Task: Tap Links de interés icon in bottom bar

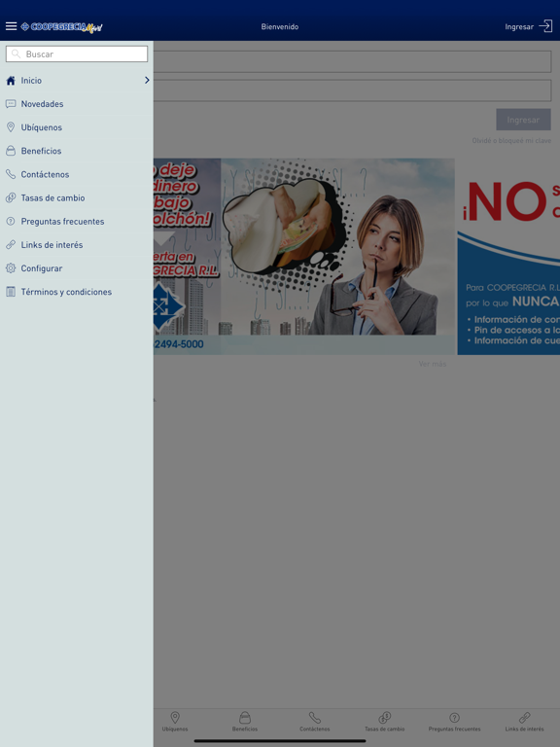Action: (524, 718)
